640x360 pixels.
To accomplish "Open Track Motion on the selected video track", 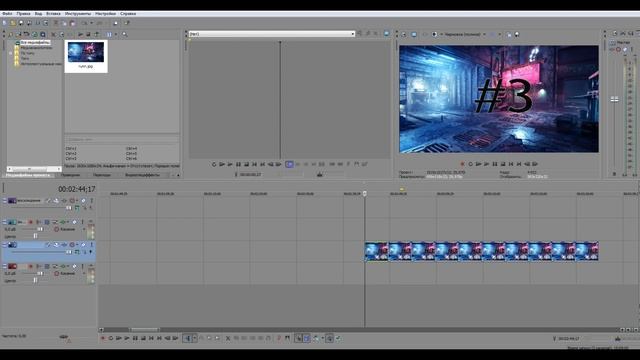I will pos(56,245).
